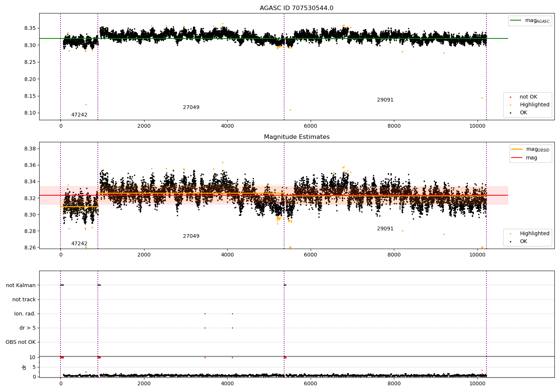This screenshot has height=392, width=560.
Task: Click OBSID label 27049 in Magnitude Estimates plot
Action: pos(191,236)
